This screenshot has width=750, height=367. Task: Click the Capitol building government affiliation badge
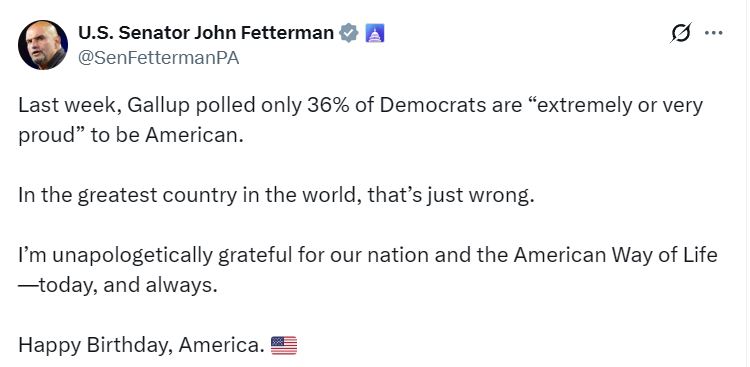(375, 33)
